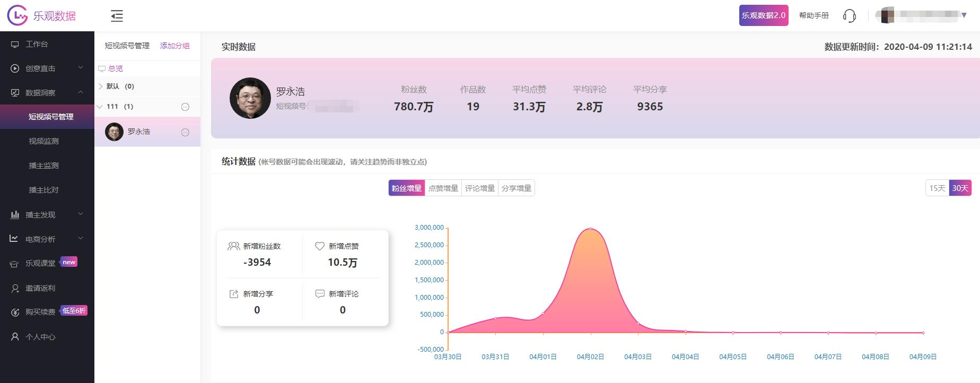Collapse the sidebar with the hamburger icon
Screen dimensions: 980x383
pos(117,16)
